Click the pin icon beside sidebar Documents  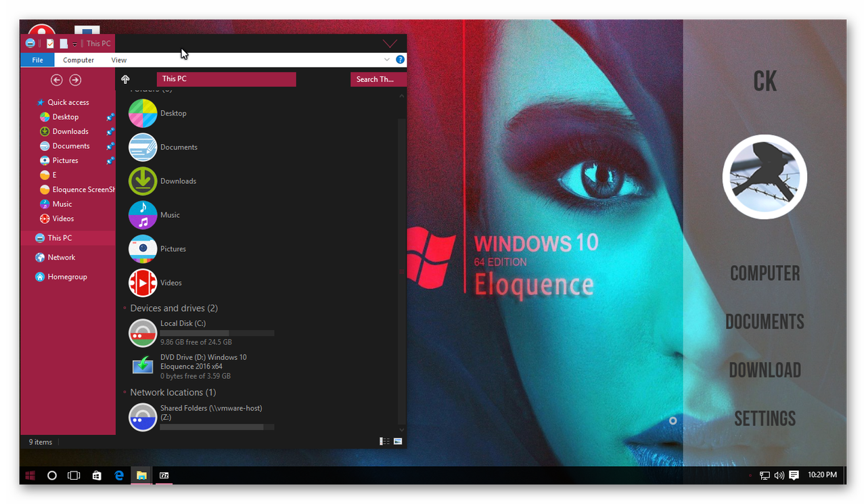[x=110, y=146]
